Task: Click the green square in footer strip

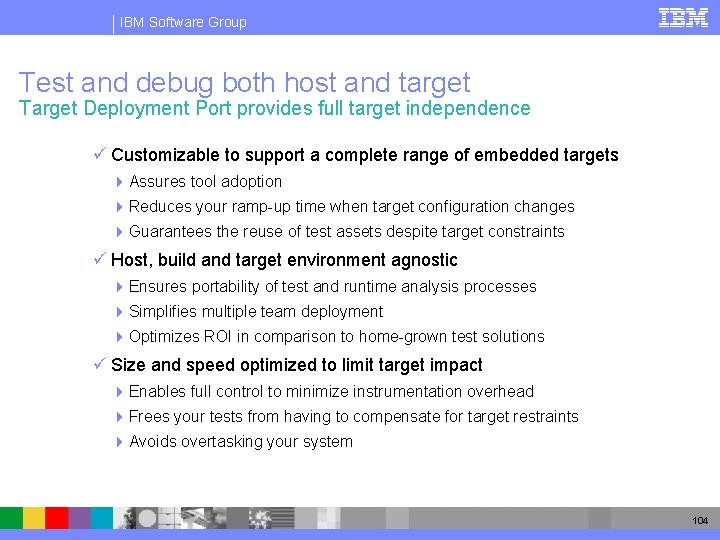Action: [11, 518]
